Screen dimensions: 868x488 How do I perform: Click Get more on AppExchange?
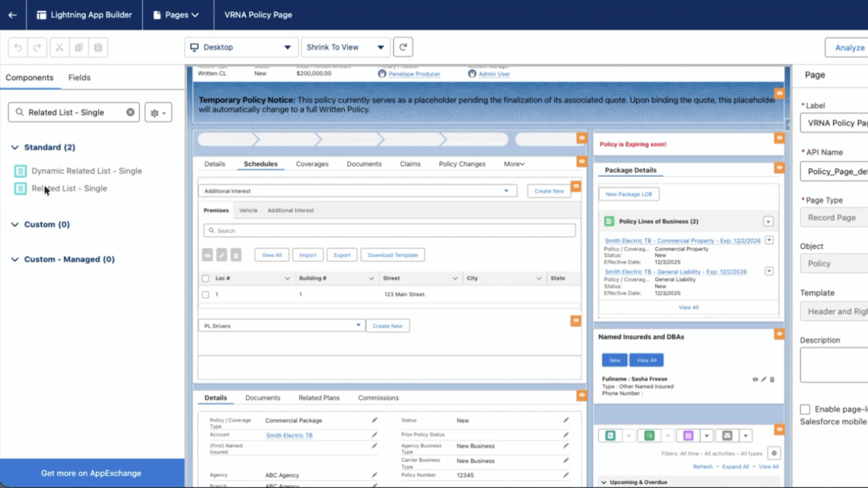[x=91, y=473]
